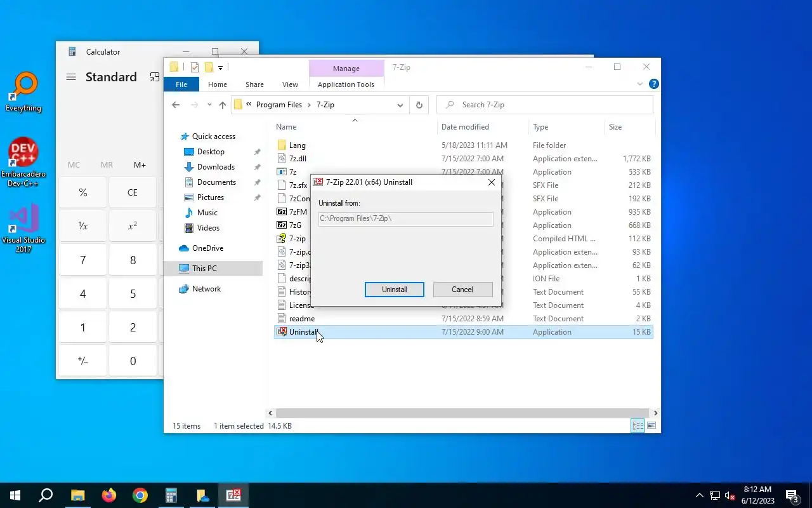Click Calculator square x² key

click(133, 226)
